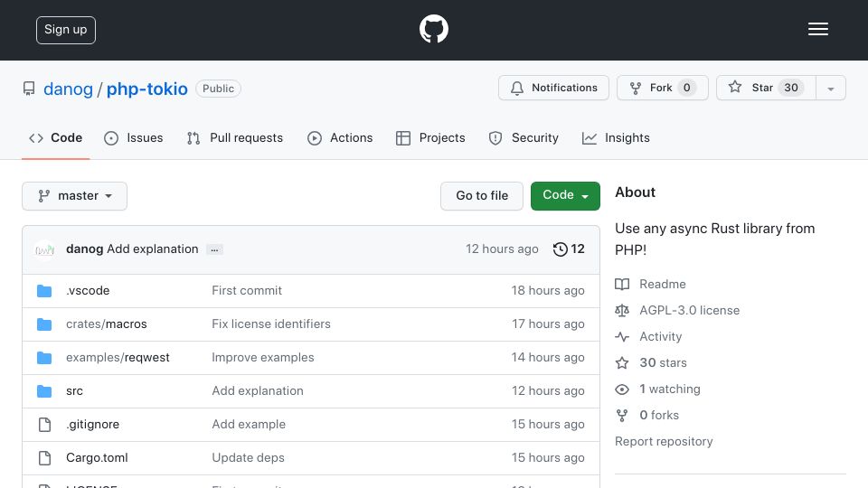The width and height of the screenshot is (868, 488).
Task: Click Go to file button
Action: (x=482, y=196)
